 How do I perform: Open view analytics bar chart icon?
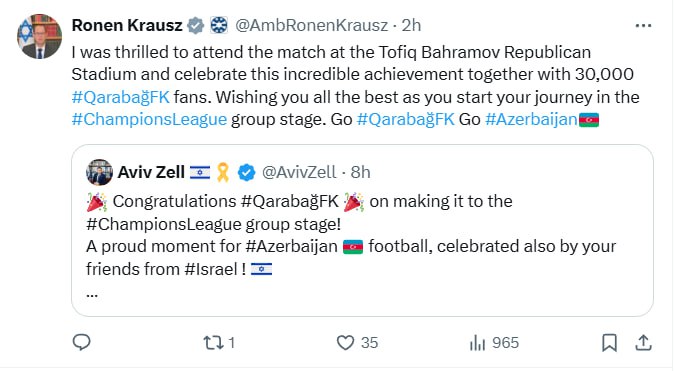[x=478, y=343]
